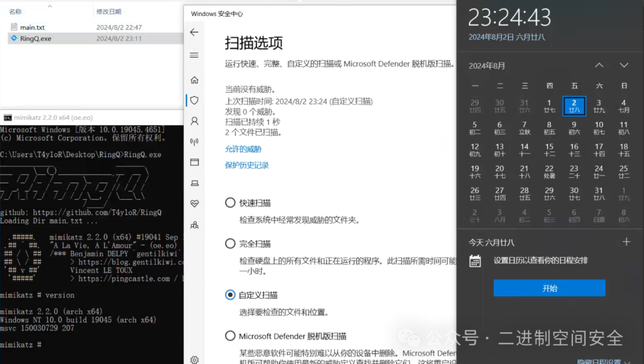
Task: Click the date text under the clock
Action: click(507, 37)
